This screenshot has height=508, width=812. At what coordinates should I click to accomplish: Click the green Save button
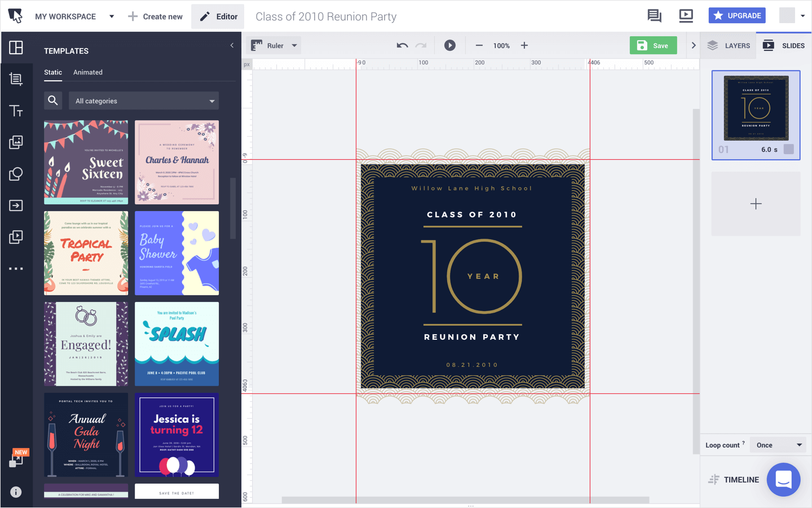coord(653,45)
